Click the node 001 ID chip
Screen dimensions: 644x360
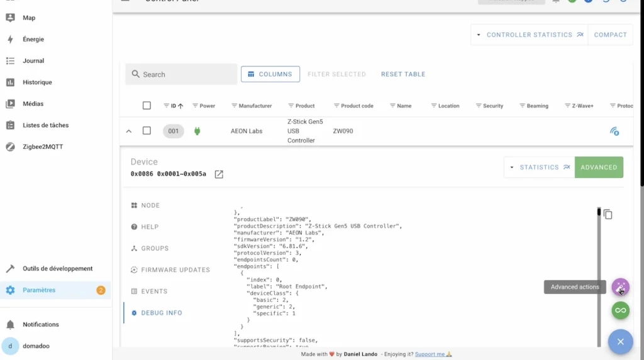[x=174, y=131]
